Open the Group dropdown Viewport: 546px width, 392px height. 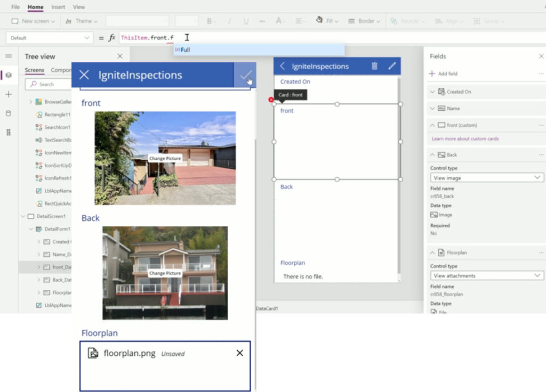point(488,21)
